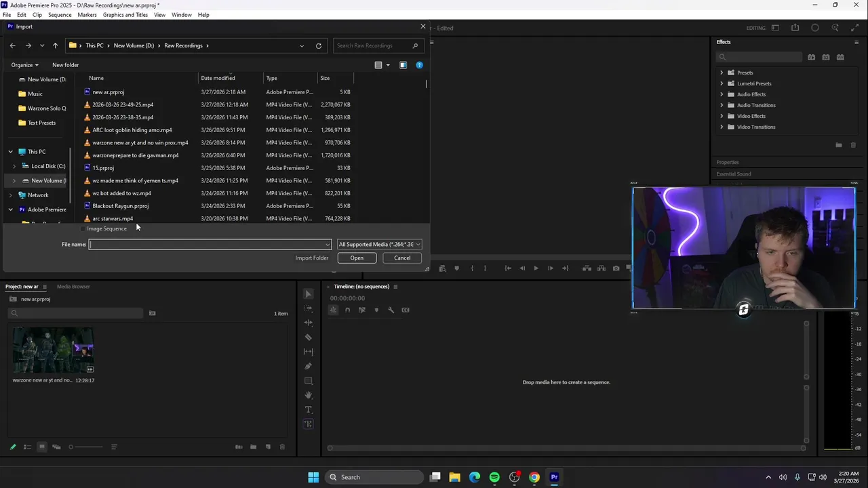Click 32-bit Color effects filter icon
This screenshot has width=868, height=488.
pos(825,58)
